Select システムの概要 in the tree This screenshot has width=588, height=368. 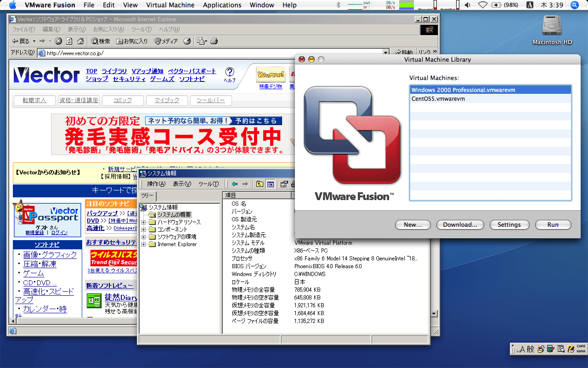tap(174, 215)
